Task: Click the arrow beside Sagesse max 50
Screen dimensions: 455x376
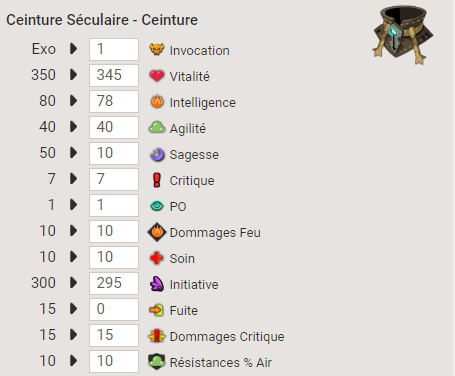Action: pos(74,153)
